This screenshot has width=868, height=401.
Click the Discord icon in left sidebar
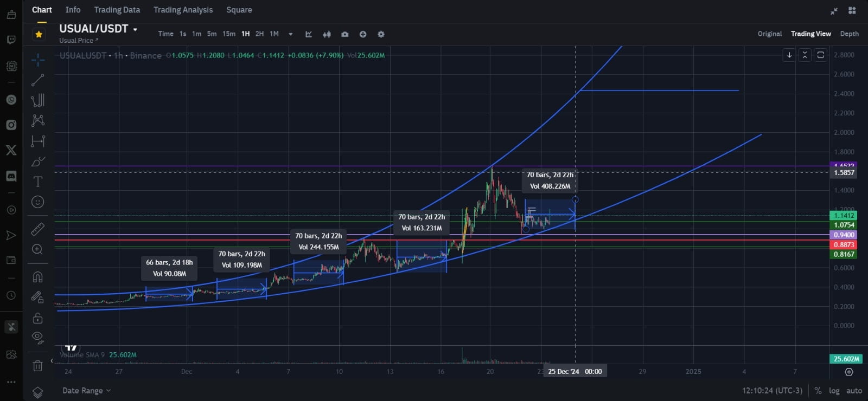coord(11,176)
